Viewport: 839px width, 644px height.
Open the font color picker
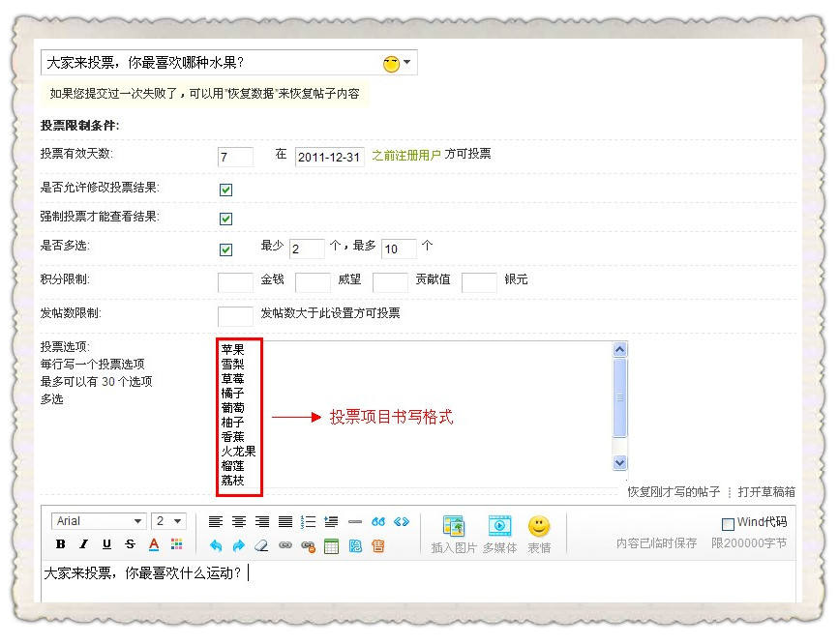coord(153,544)
